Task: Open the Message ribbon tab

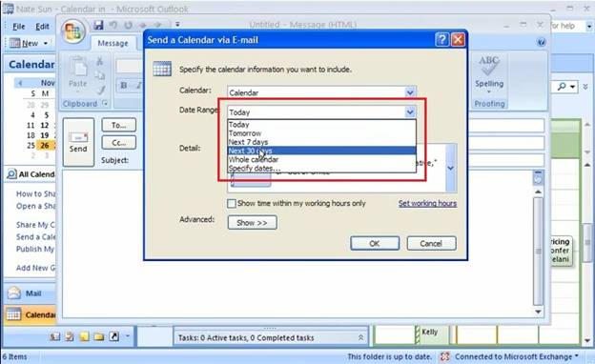Action: 113,43
